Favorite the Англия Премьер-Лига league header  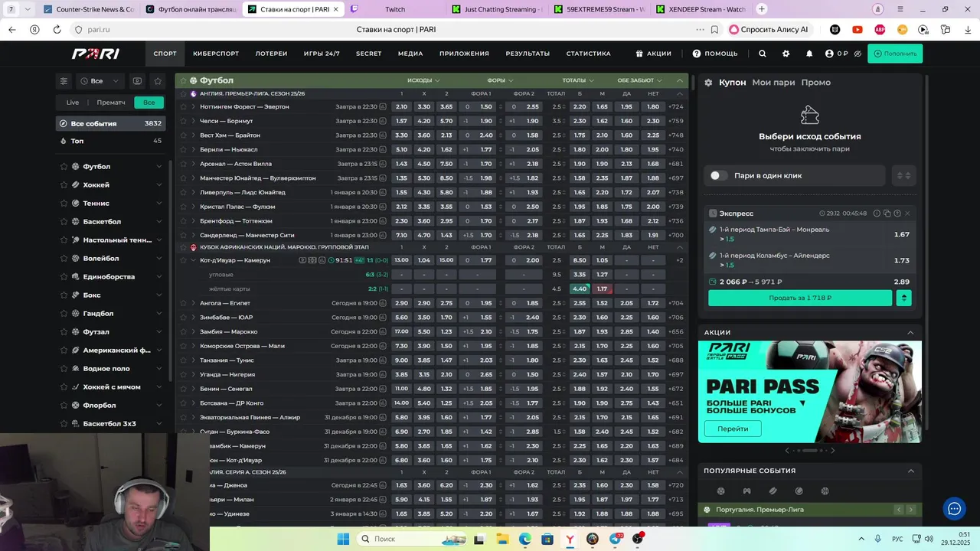183,94
